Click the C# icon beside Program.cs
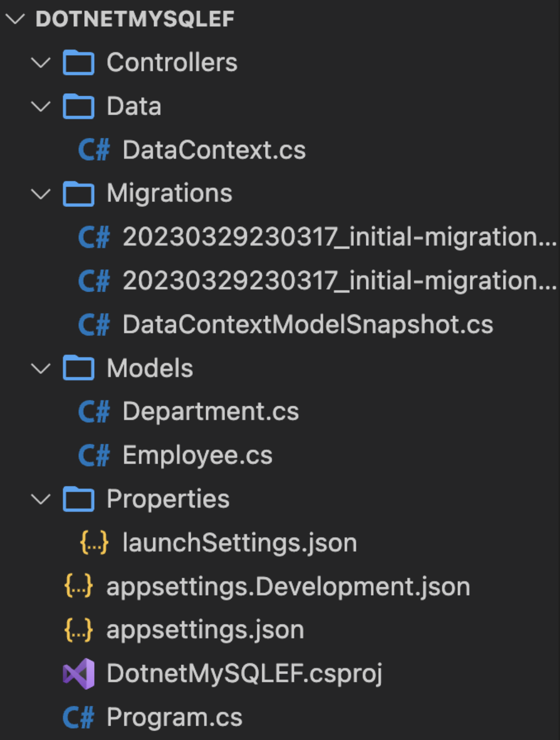This screenshot has width=560, height=740. (78, 717)
